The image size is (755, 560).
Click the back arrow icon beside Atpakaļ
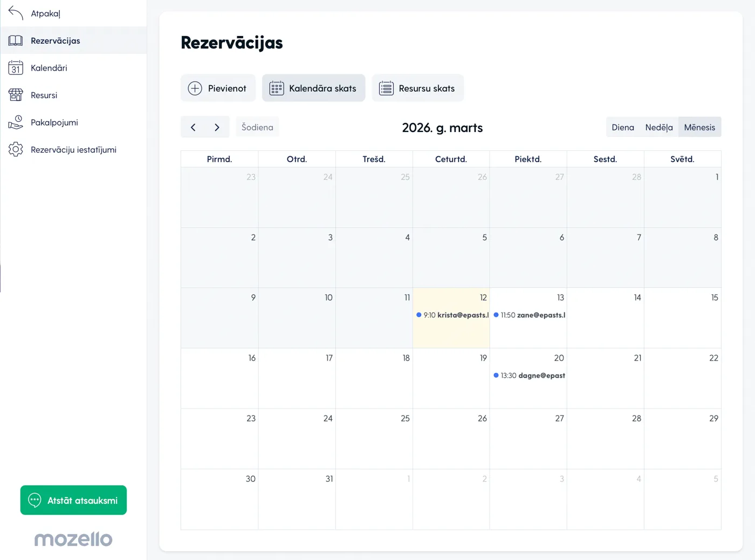point(16,13)
